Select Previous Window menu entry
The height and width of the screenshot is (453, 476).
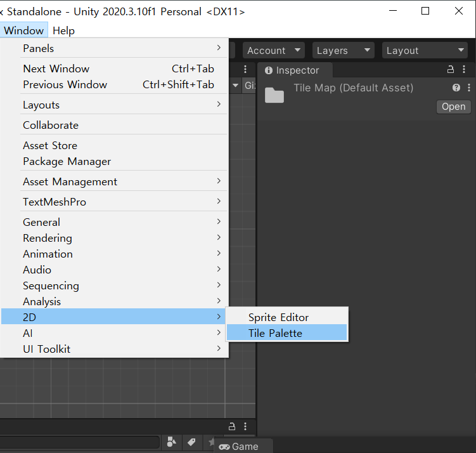click(x=114, y=84)
